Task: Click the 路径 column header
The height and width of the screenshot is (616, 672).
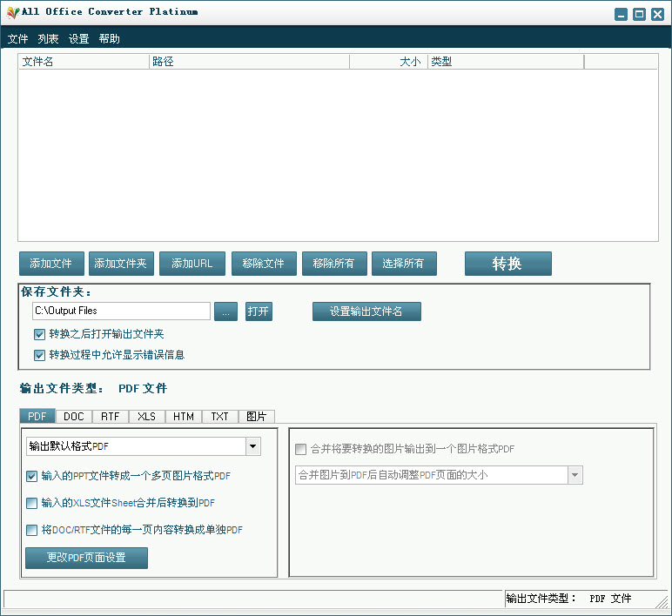Action: (x=249, y=62)
